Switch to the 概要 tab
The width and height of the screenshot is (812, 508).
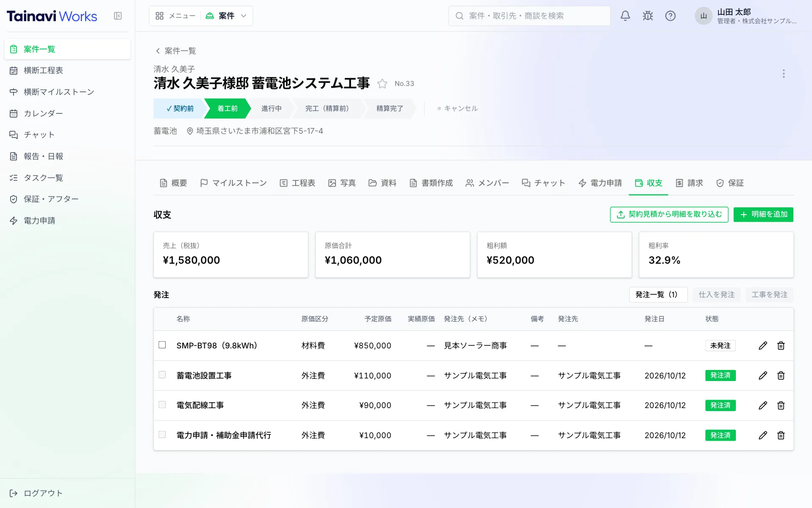pyautogui.click(x=173, y=183)
